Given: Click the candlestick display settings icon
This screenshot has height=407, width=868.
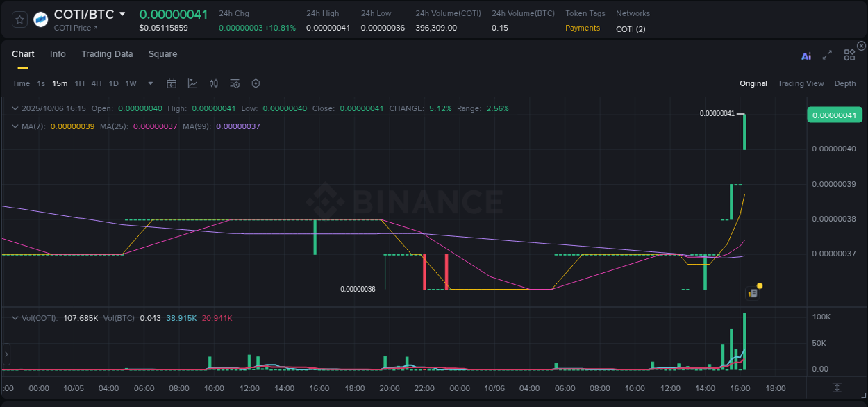Looking at the screenshot, I should coord(213,83).
